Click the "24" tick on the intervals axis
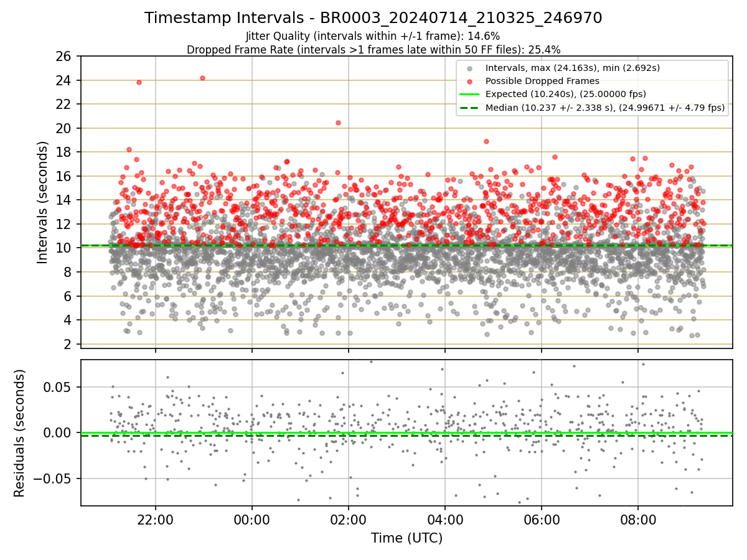This screenshot has width=747, height=560. pos(63,81)
